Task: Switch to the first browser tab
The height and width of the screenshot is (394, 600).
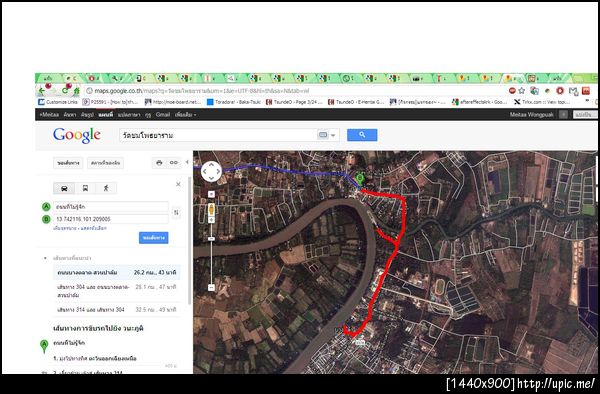Action: [49, 78]
